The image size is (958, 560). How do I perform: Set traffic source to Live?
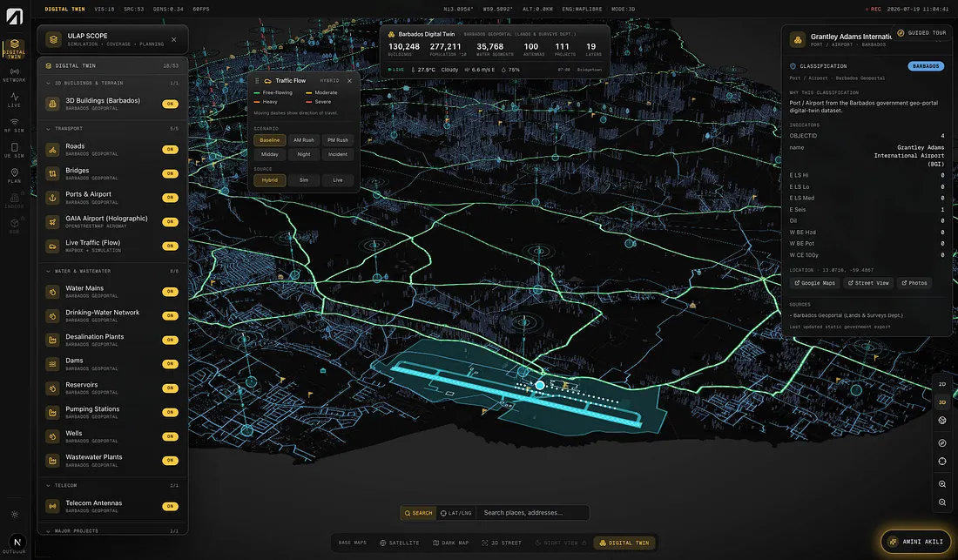point(338,180)
